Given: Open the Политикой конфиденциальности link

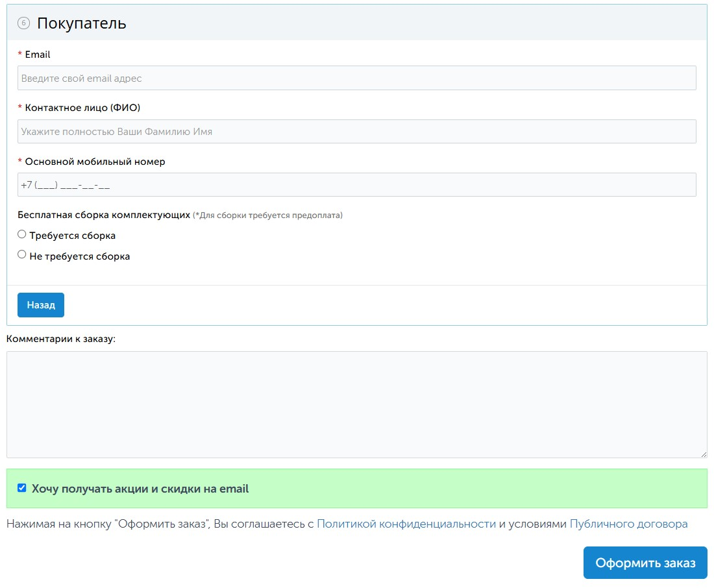Looking at the screenshot, I should pos(406,524).
